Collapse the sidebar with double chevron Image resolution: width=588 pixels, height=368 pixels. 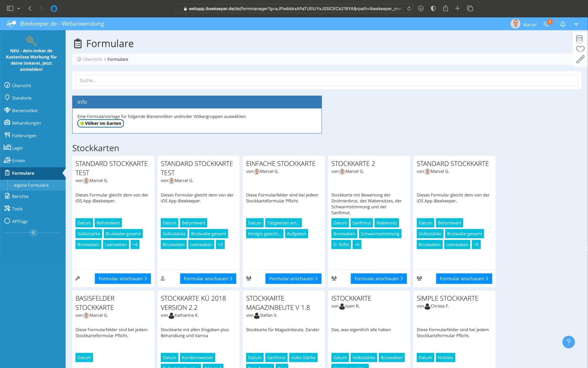pyautogui.click(x=33, y=233)
